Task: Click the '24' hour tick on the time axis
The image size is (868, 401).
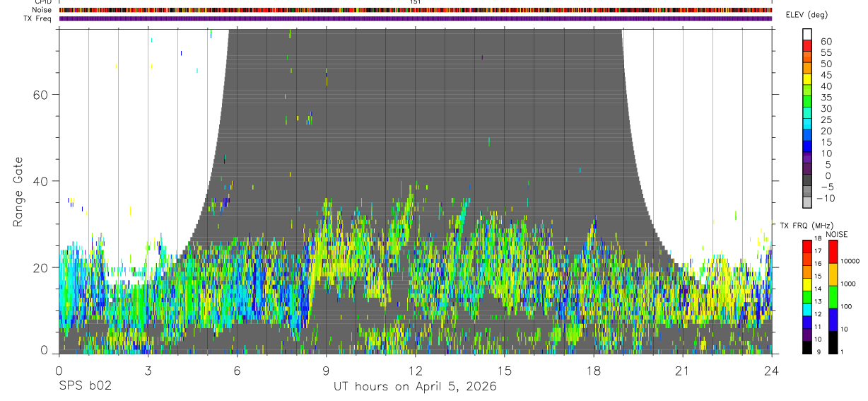Action: pyautogui.click(x=772, y=370)
